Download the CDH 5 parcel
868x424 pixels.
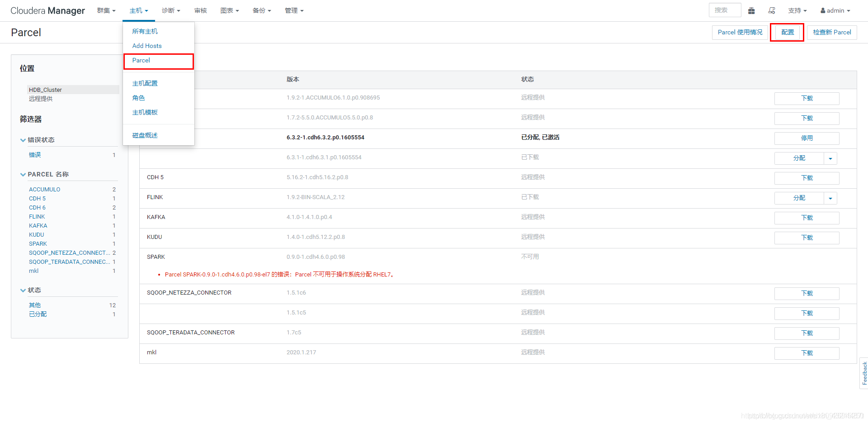coord(807,178)
